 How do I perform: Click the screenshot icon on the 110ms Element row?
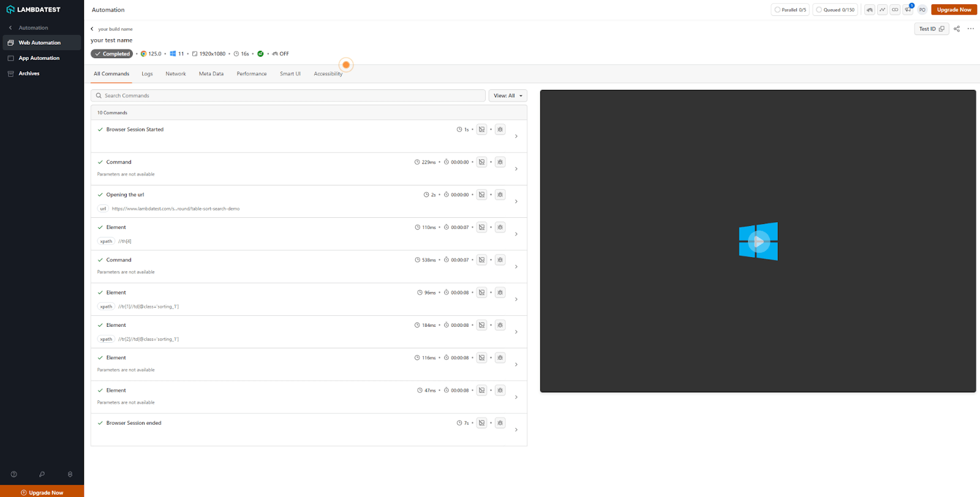[x=482, y=227]
